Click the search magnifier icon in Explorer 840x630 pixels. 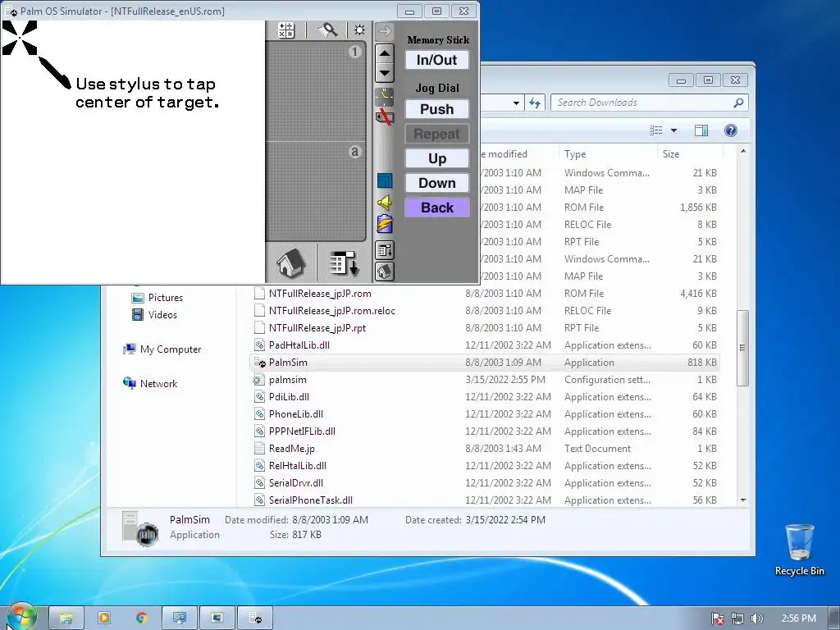[x=739, y=103]
